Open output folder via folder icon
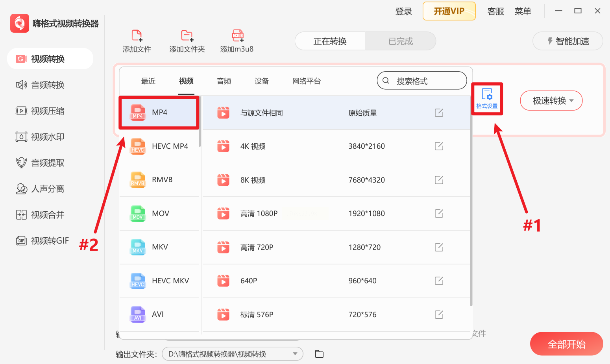 [319, 354]
